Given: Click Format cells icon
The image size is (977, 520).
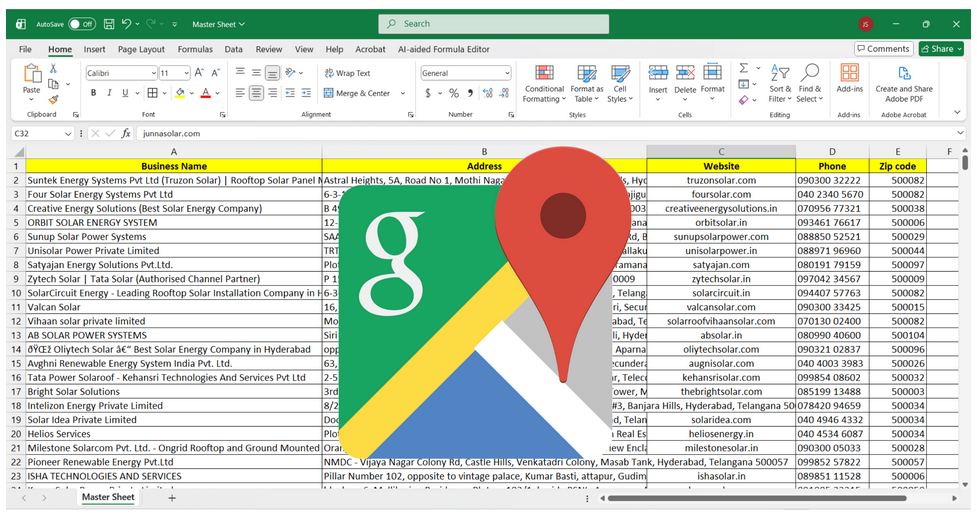Looking at the screenshot, I should [x=712, y=72].
